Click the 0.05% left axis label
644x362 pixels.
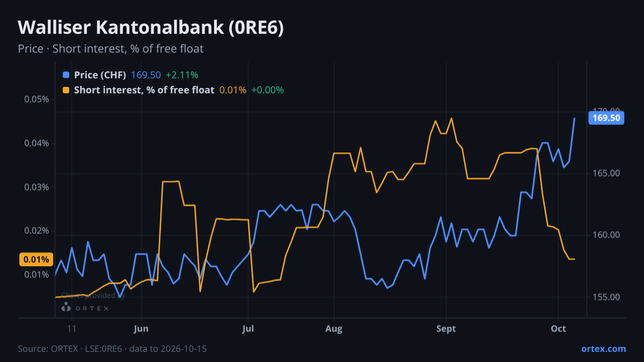pyautogui.click(x=36, y=99)
